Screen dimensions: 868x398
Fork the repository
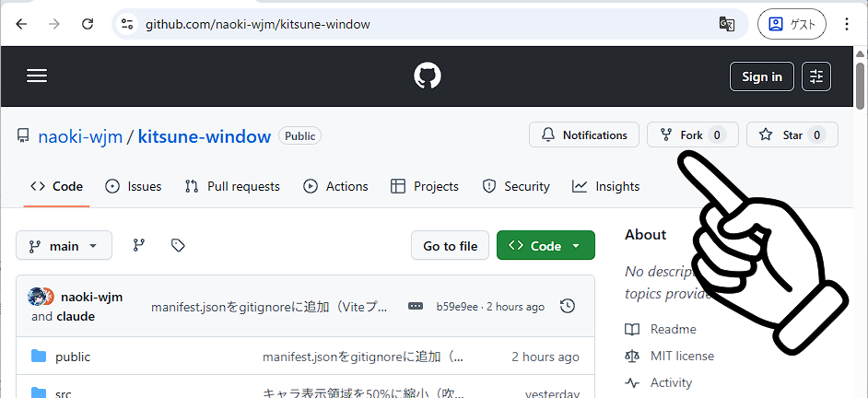click(x=693, y=135)
